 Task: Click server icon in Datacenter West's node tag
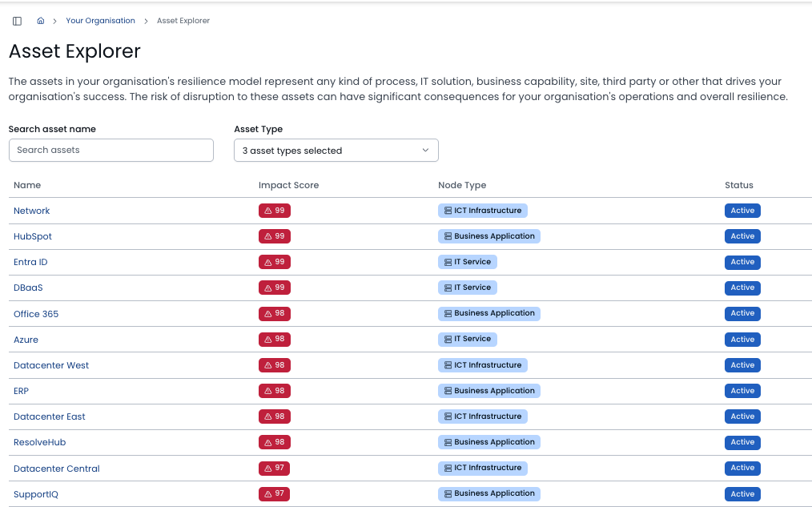(448, 365)
